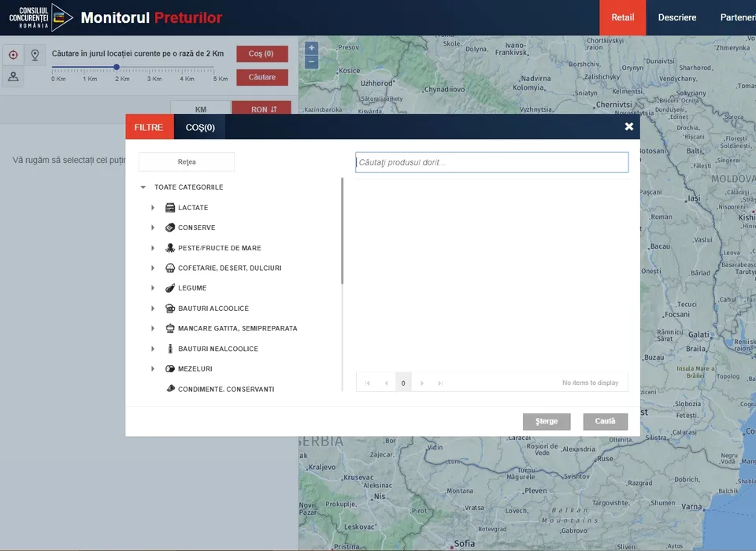Image resolution: width=756 pixels, height=551 pixels.
Task: Click the current location target icon
Action: tap(13, 55)
